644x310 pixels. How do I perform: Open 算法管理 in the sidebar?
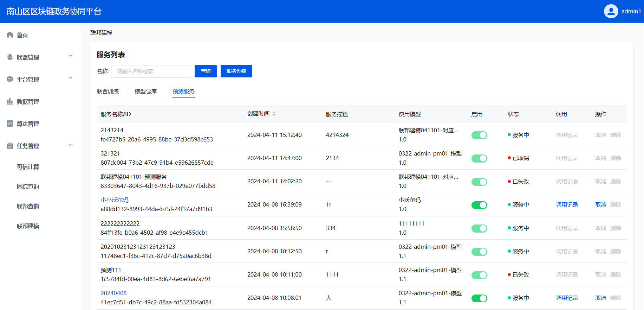[x=28, y=124]
